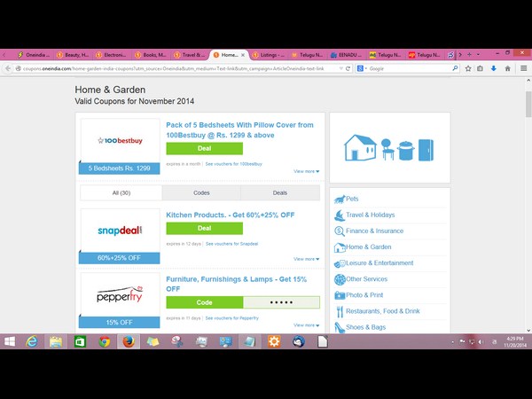532x399 pixels.
Task: Click the Leisure & Entertainment masks icon
Action: click(x=340, y=263)
